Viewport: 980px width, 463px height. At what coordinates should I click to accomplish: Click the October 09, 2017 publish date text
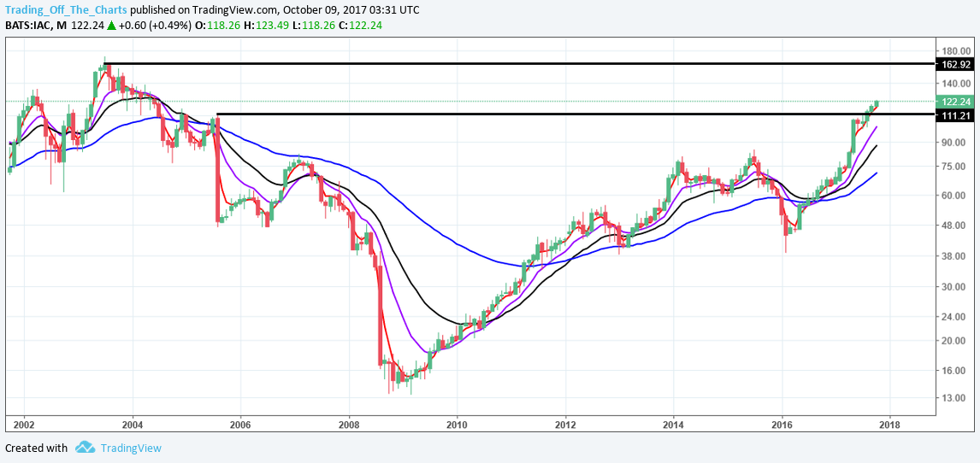[320, 10]
